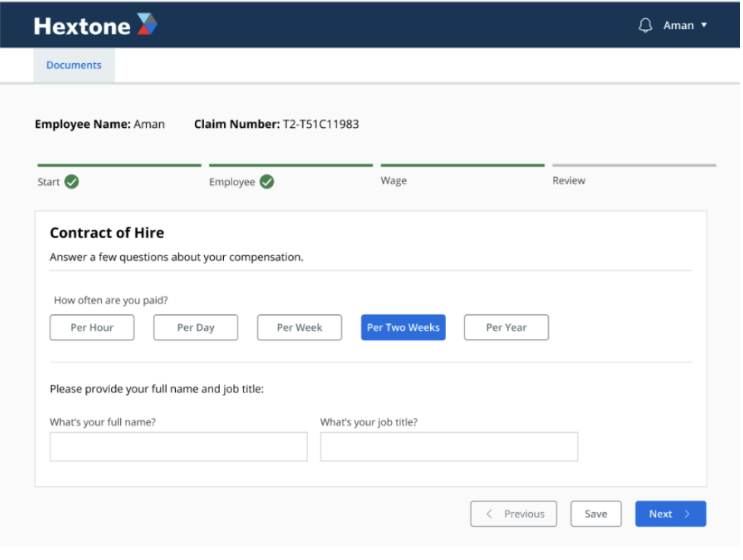Choose Per Week pay option
The image size is (743, 560).
[x=299, y=327]
